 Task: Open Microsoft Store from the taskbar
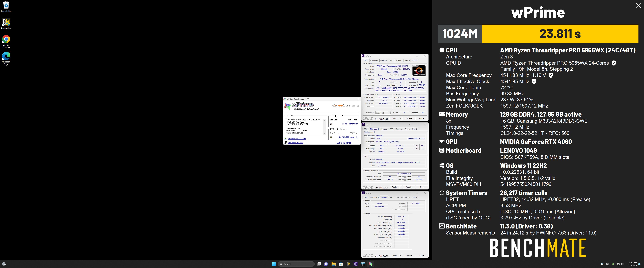click(341, 264)
